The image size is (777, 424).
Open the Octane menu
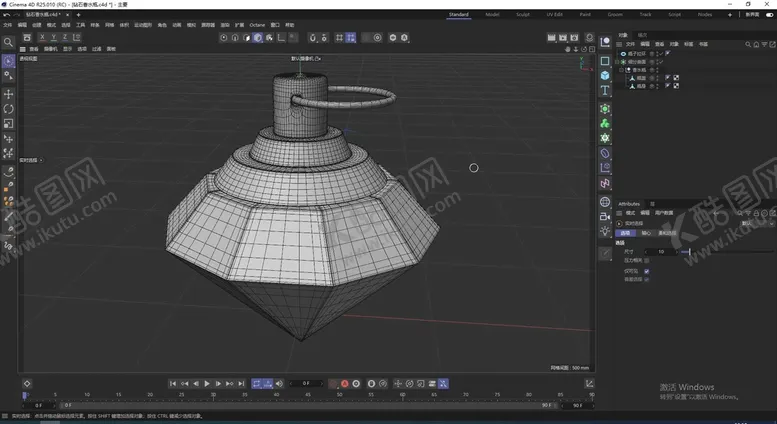(x=257, y=25)
